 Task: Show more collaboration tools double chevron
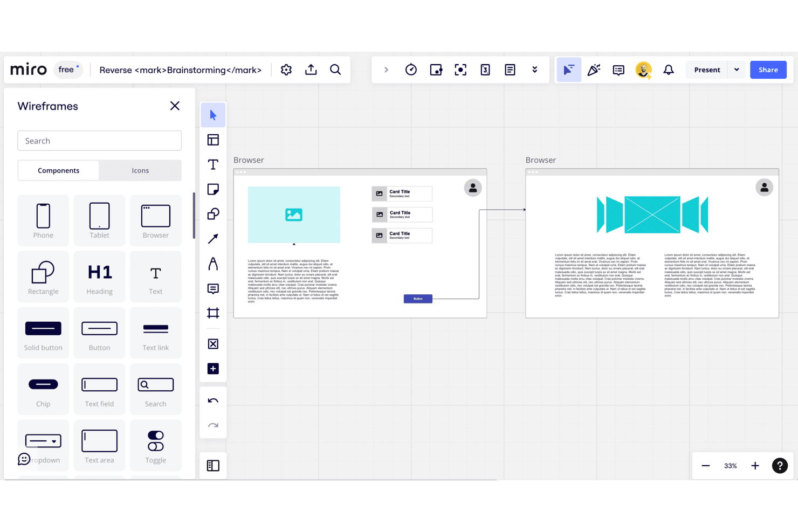[x=535, y=70]
